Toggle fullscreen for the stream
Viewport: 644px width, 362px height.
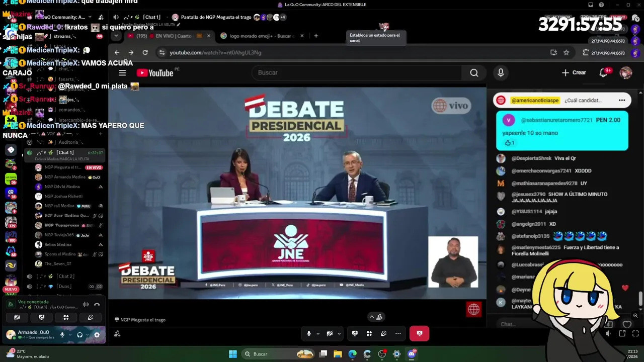click(x=635, y=333)
